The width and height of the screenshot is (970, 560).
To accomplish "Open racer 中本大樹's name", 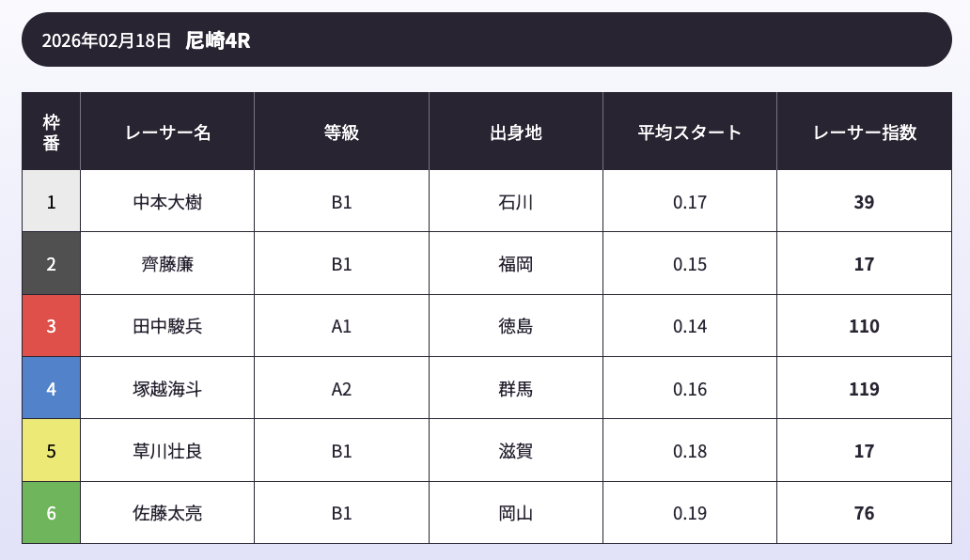I will point(167,202).
